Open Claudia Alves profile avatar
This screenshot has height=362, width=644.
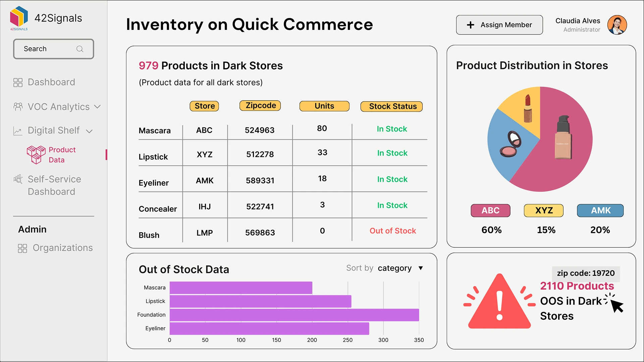tap(617, 25)
